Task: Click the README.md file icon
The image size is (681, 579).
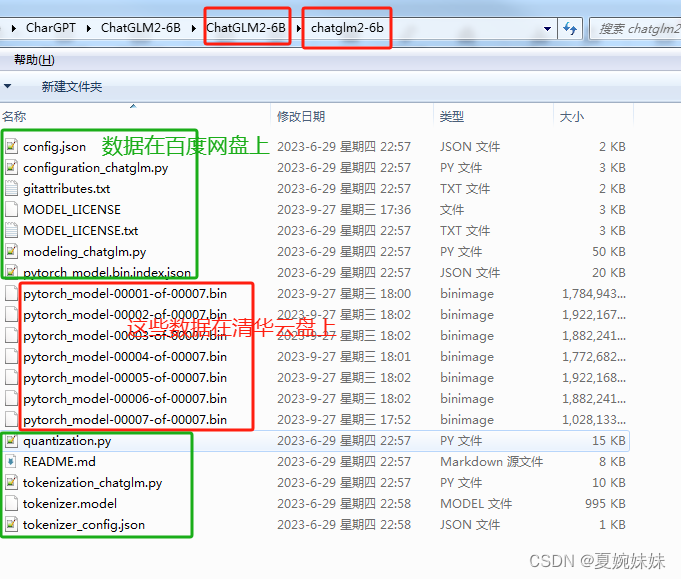Action: [11, 461]
